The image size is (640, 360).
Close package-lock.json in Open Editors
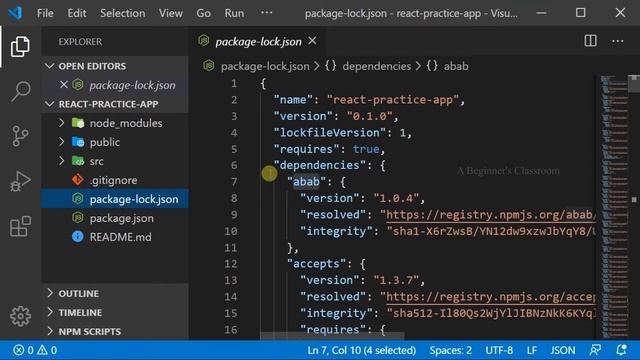tap(64, 84)
